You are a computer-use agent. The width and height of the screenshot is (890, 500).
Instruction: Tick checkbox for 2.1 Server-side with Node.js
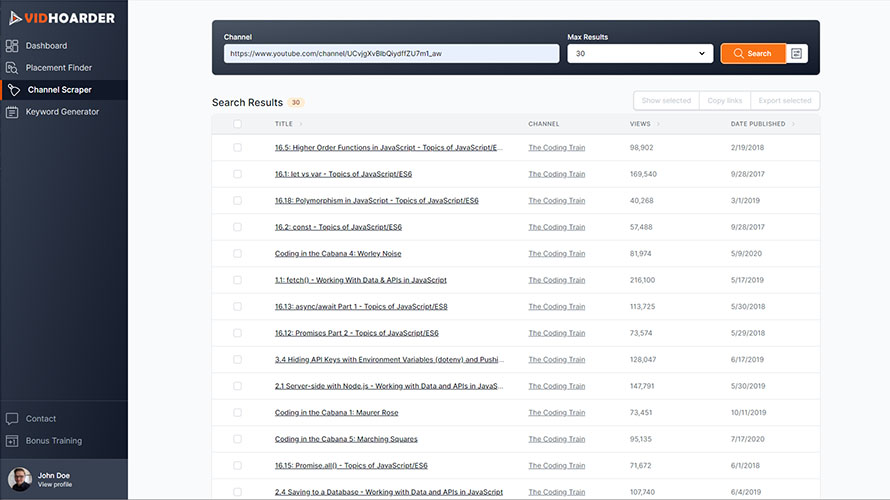[x=237, y=386]
